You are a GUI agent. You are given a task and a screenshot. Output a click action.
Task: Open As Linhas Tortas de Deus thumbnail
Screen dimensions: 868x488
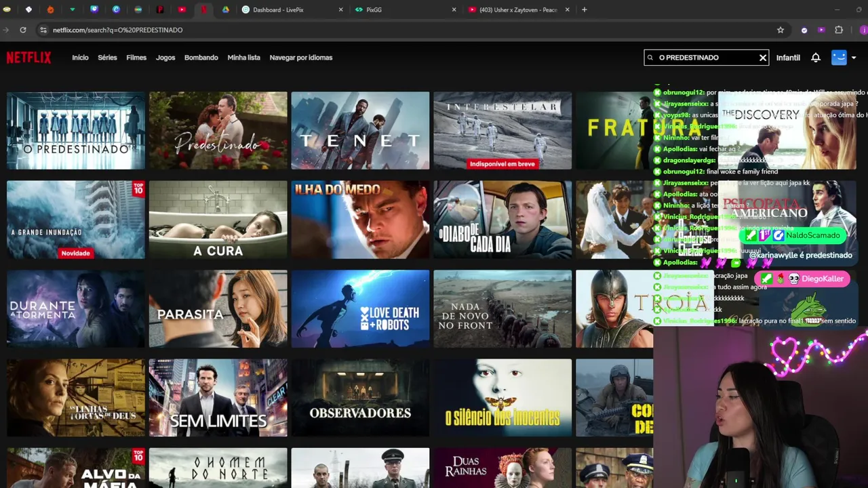tap(76, 398)
